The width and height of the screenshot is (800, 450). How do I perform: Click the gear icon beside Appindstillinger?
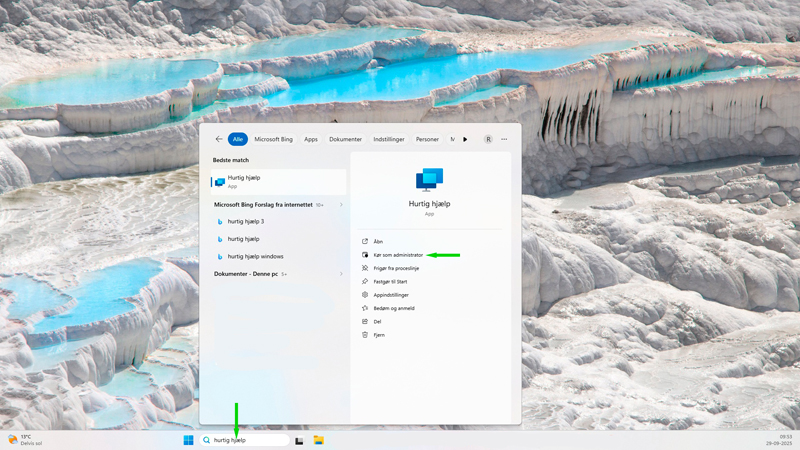[365, 294]
